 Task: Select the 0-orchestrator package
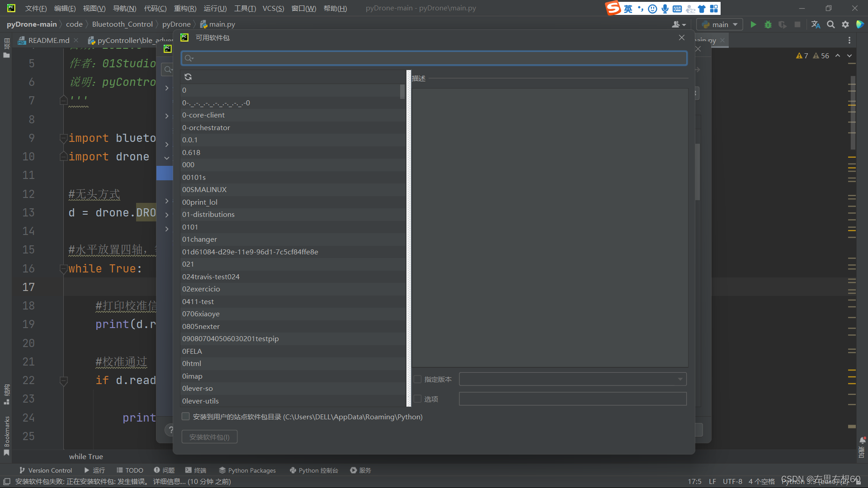(292, 127)
